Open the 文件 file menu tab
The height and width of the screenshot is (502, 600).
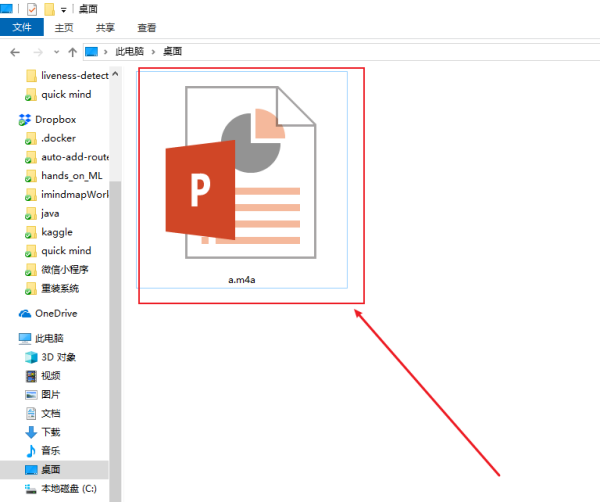tap(22, 29)
